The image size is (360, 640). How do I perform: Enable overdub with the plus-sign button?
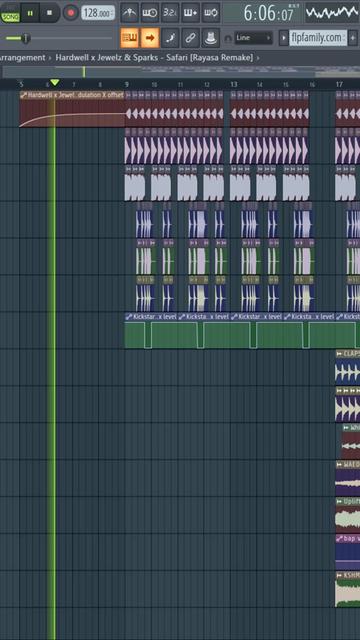[x=190, y=13]
